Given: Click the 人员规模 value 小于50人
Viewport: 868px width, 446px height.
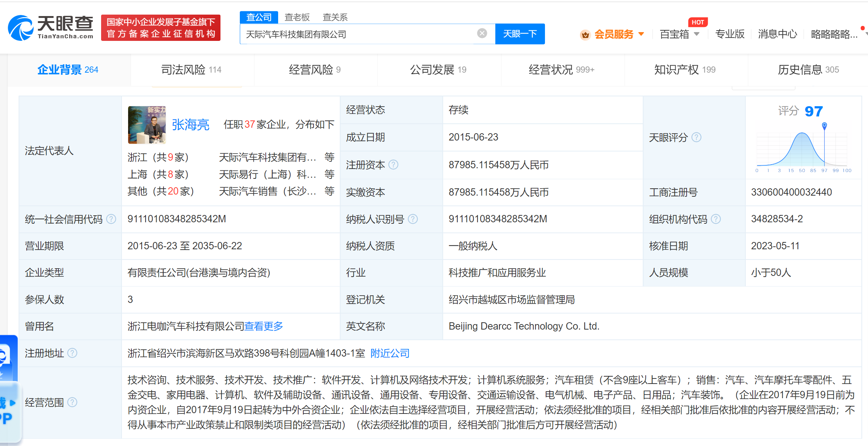Looking at the screenshot, I should coord(771,273).
